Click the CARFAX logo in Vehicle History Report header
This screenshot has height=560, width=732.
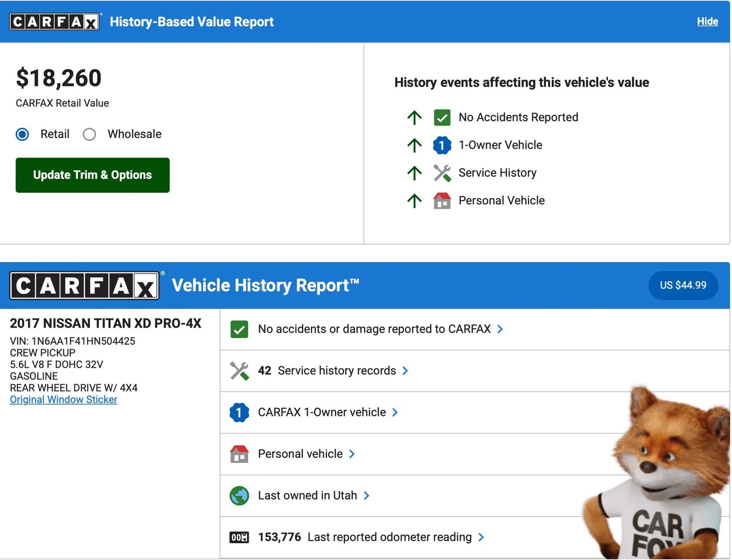click(84, 286)
